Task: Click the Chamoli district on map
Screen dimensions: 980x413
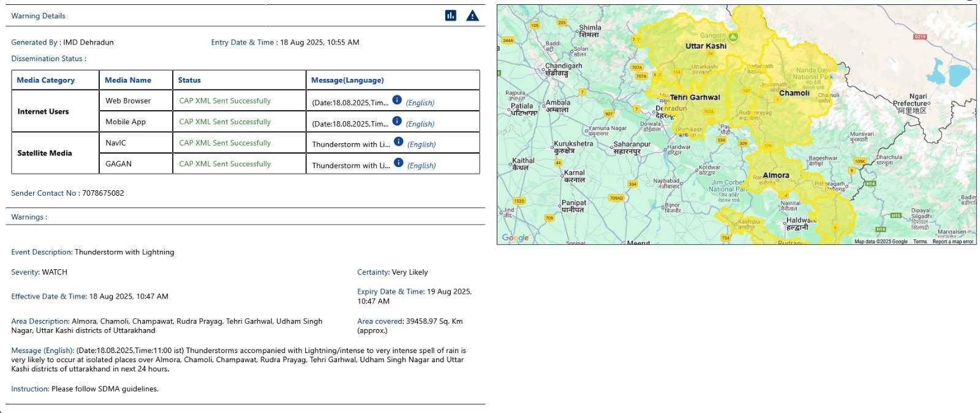Action: pos(794,93)
